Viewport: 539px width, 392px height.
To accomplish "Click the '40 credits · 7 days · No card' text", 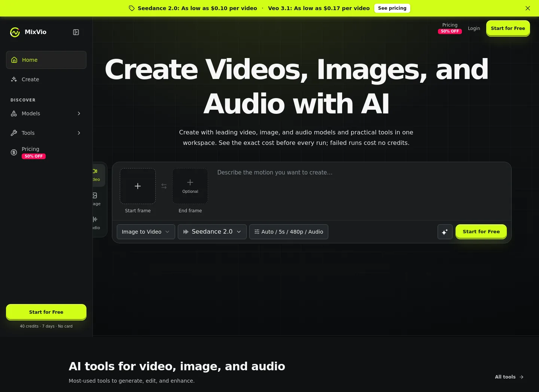I will [x=46, y=326].
